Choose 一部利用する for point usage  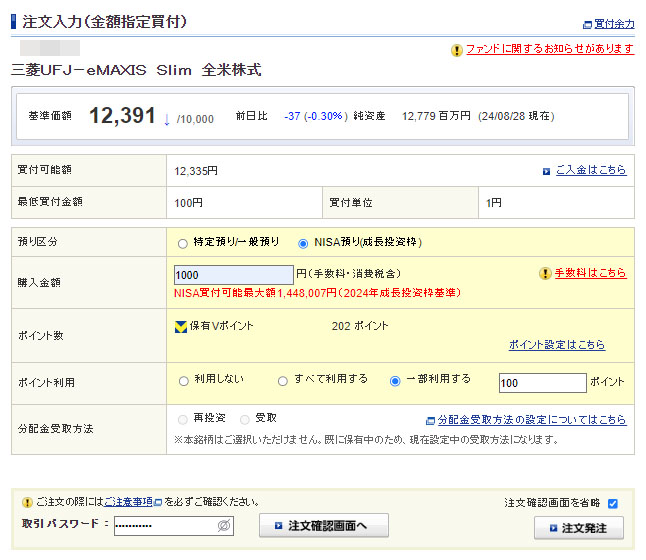396,381
